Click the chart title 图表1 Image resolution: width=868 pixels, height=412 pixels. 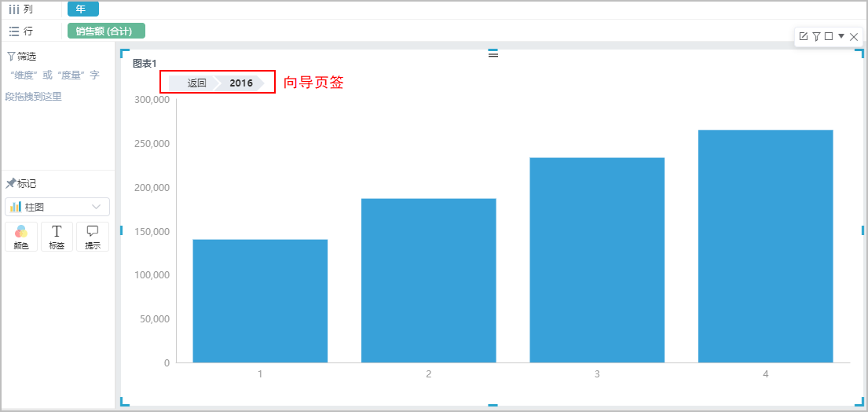coord(145,63)
